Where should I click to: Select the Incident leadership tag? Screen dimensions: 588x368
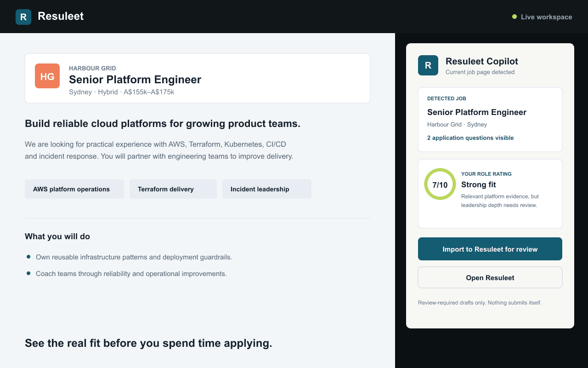click(x=267, y=189)
